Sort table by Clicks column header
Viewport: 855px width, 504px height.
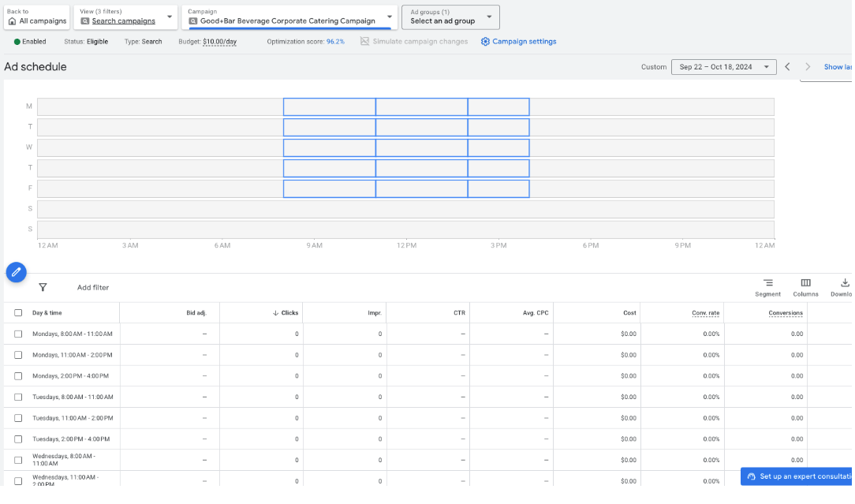click(289, 313)
